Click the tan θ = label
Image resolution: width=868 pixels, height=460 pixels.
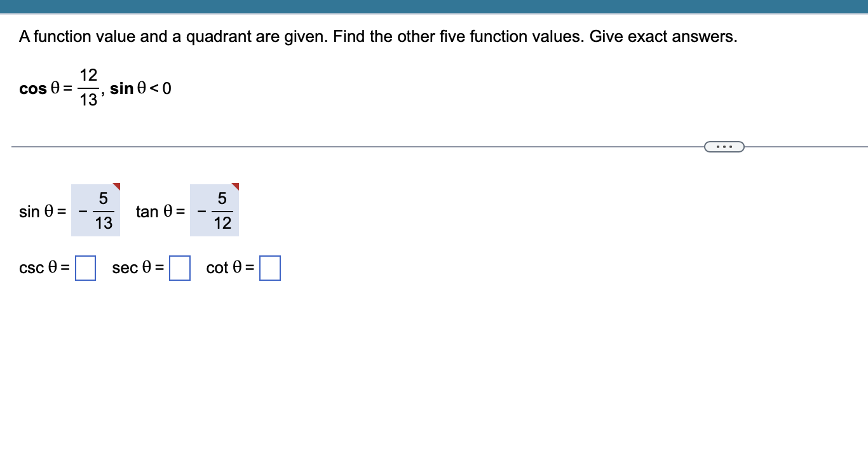point(158,212)
